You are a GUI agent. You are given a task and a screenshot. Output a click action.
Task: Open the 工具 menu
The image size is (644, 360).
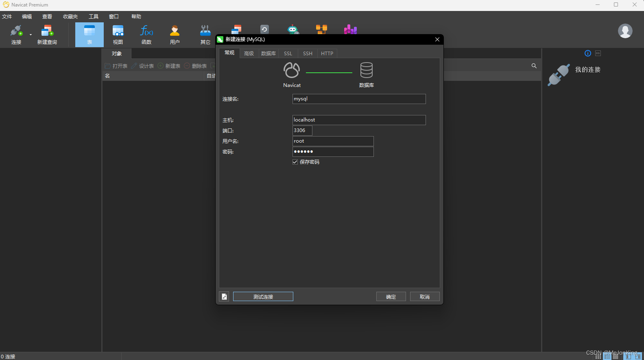(x=94, y=17)
